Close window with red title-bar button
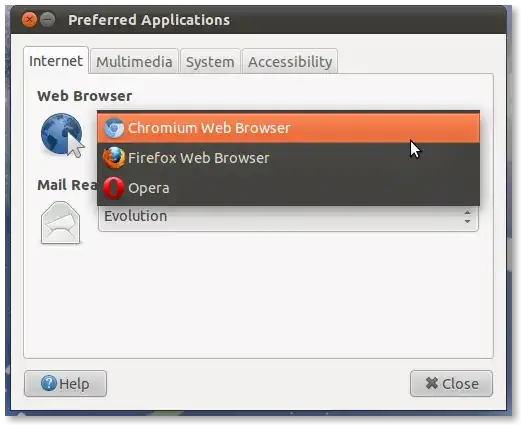The width and height of the screenshot is (521, 425). pos(29,20)
